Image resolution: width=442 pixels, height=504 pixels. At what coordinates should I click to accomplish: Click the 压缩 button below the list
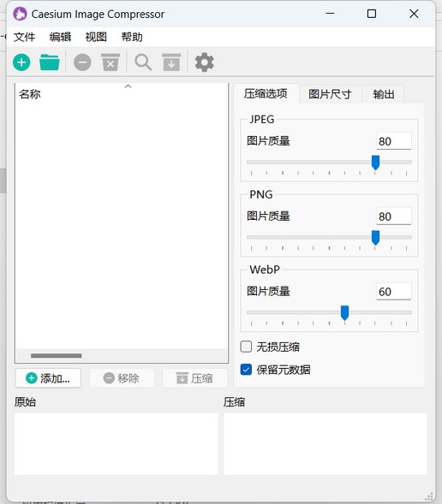(195, 378)
